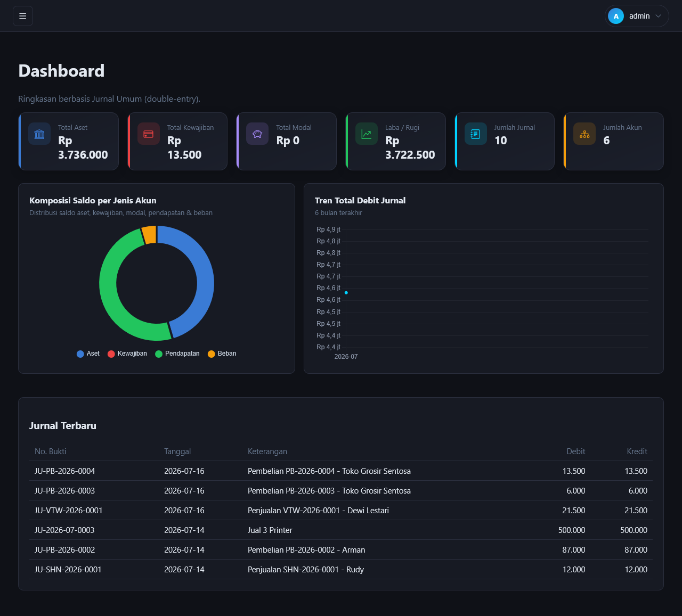Select journal entry JU-2026-07-0003

coord(341,530)
